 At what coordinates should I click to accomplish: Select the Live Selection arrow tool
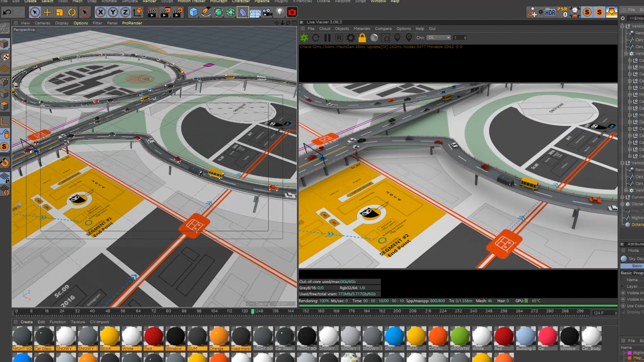35,12
